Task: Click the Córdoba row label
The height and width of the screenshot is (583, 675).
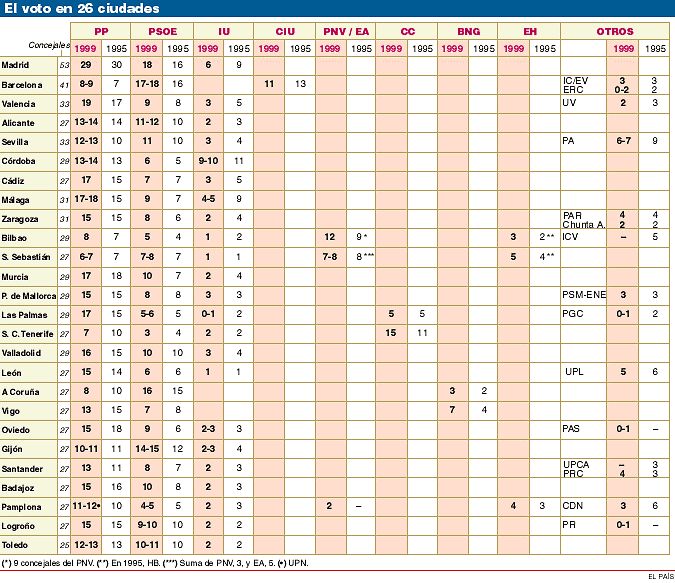Action: pyautogui.click(x=18, y=161)
